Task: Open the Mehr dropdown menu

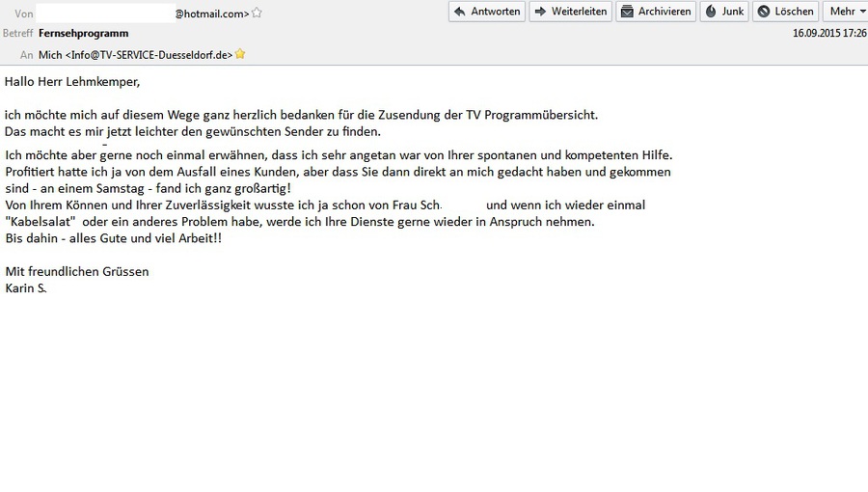Action: (846, 12)
